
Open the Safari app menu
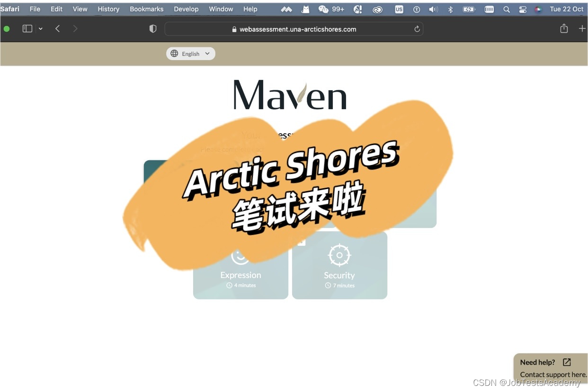point(9,9)
